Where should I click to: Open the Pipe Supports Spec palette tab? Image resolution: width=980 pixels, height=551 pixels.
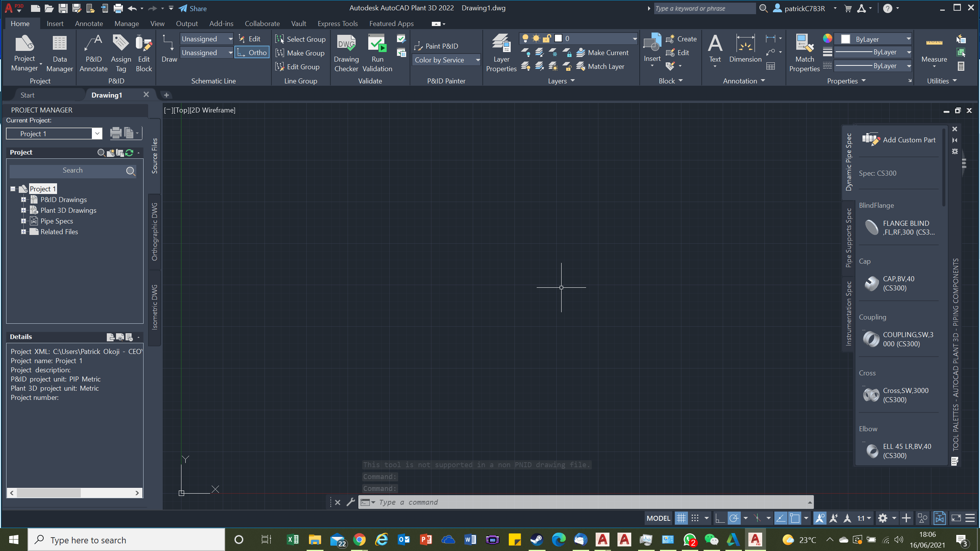tap(848, 237)
